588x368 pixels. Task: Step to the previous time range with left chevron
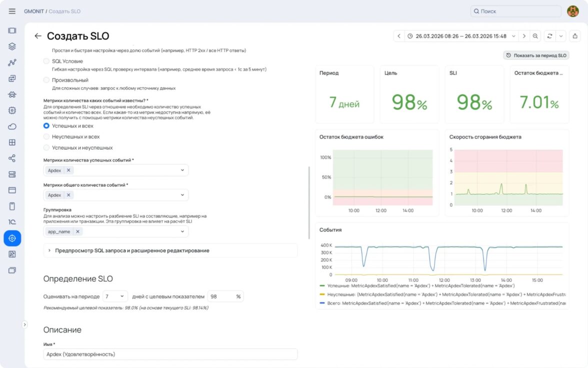click(x=398, y=36)
